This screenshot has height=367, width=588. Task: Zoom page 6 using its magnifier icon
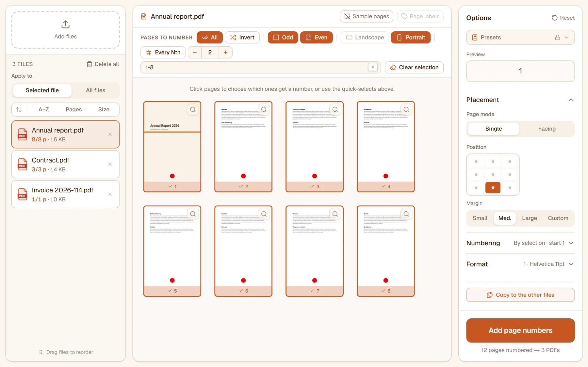click(x=264, y=214)
